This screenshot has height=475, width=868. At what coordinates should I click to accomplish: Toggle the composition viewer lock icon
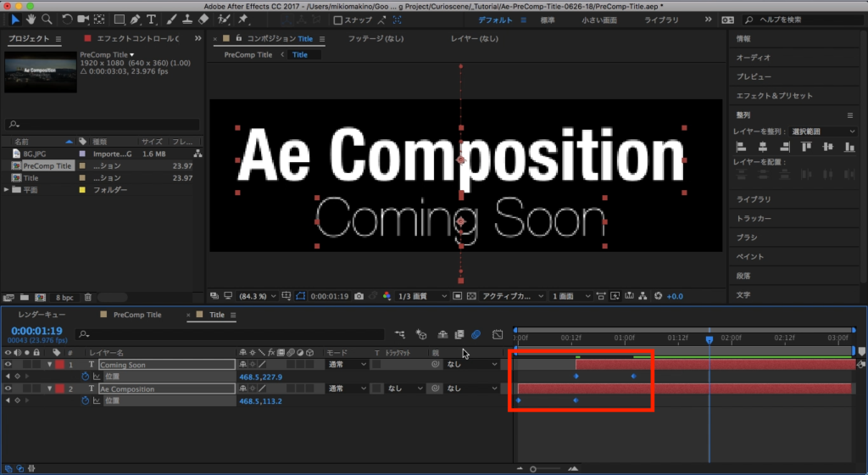(x=238, y=38)
